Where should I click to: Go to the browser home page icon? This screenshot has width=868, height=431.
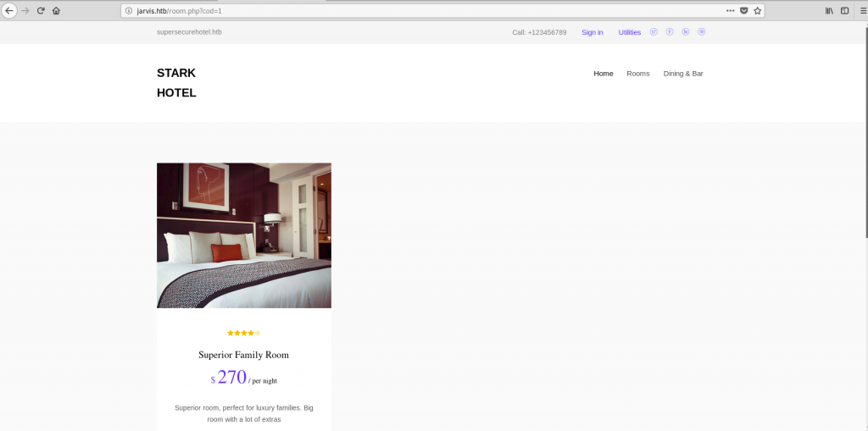[56, 10]
